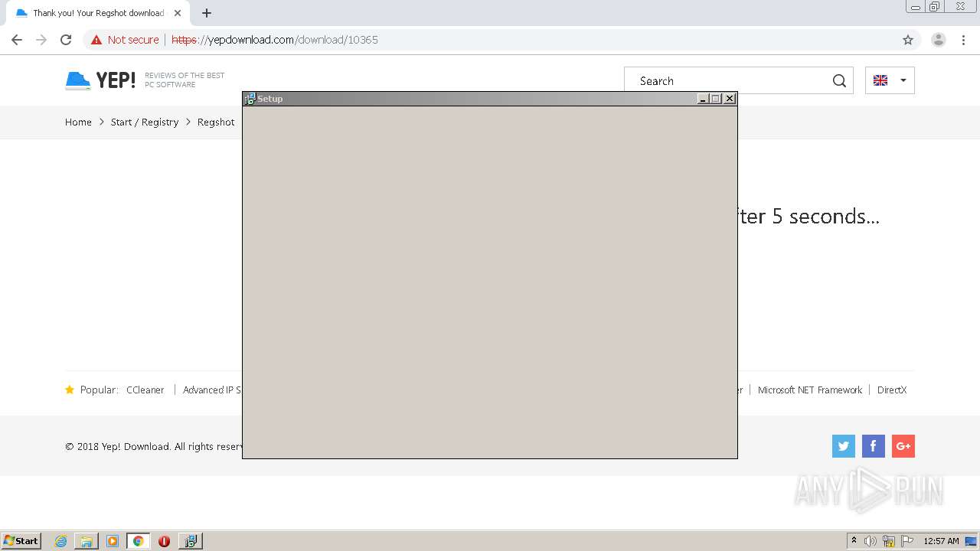Open the Microsoft NET Framework link
980x551 pixels.
810,390
